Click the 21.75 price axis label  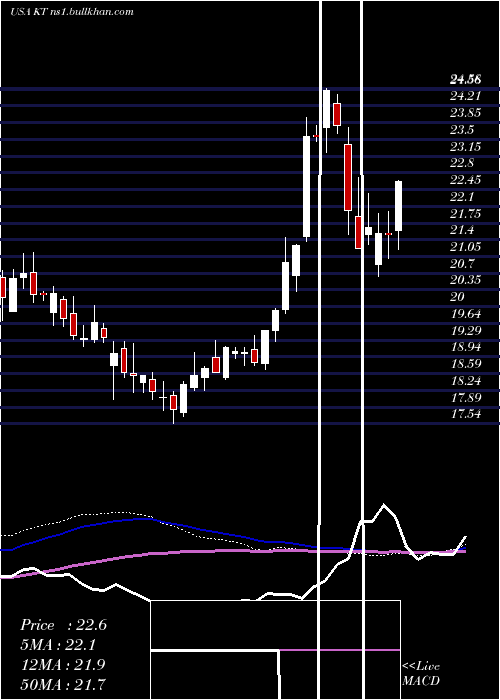tap(466, 213)
